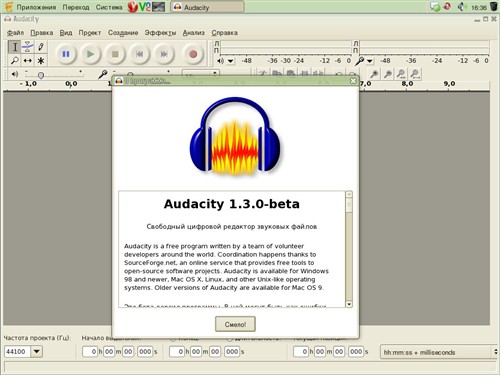
Task: Skip to end of track
Action: [x=164, y=54]
